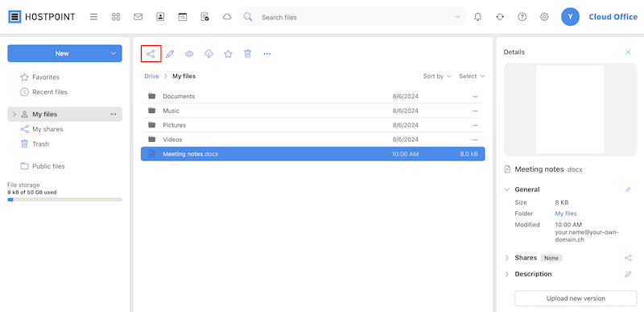Click the pencil Edit icon in the file toolbar
Screen dimensions: 644x312
click(170, 54)
